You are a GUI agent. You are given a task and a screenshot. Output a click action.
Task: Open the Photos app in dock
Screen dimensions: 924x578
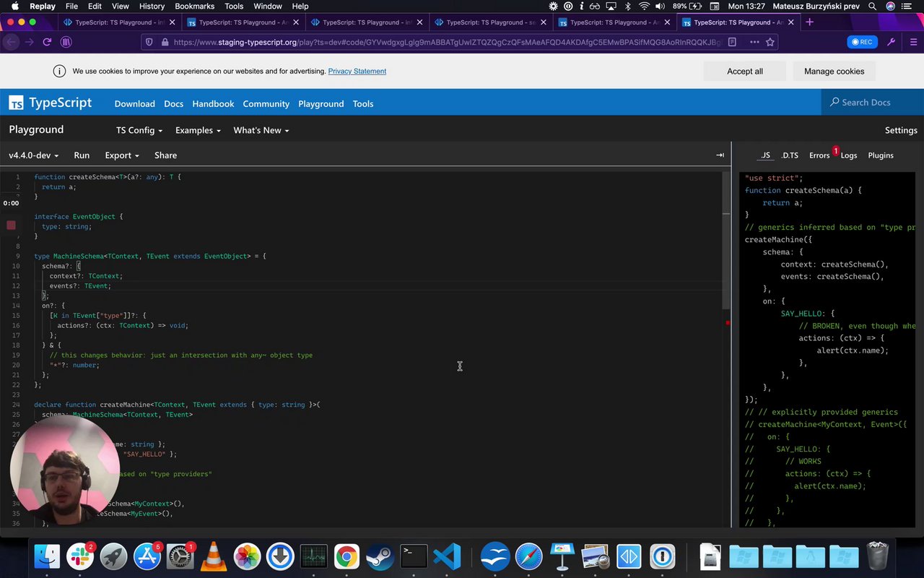point(247,556)
